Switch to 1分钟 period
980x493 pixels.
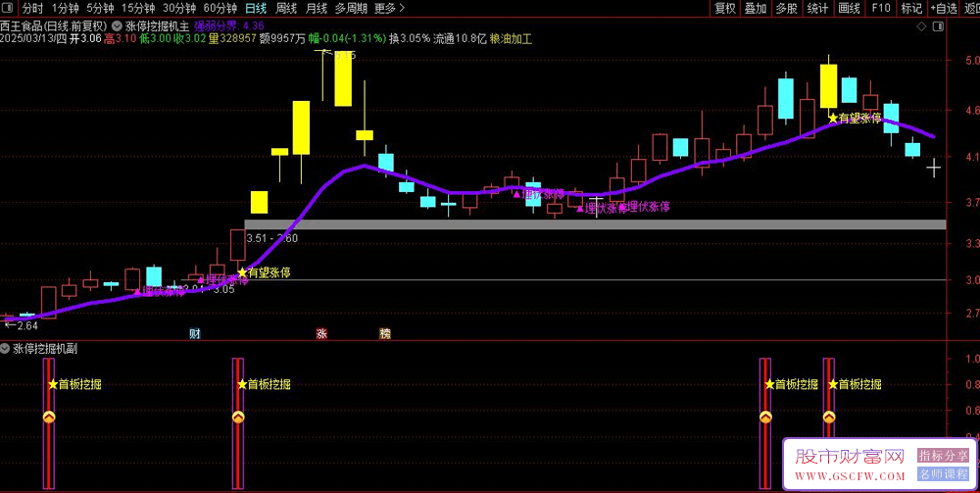pyautogui.click(x=65, y=8)
